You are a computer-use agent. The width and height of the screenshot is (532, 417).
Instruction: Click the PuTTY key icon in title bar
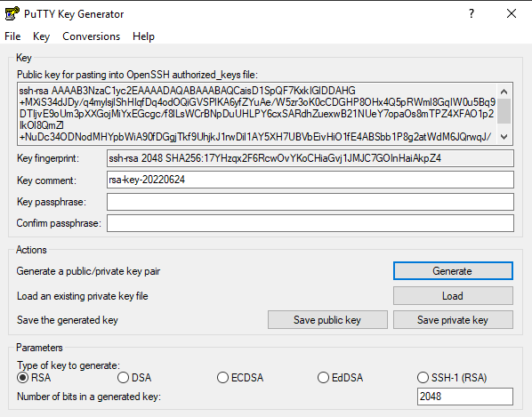(12, 14)
